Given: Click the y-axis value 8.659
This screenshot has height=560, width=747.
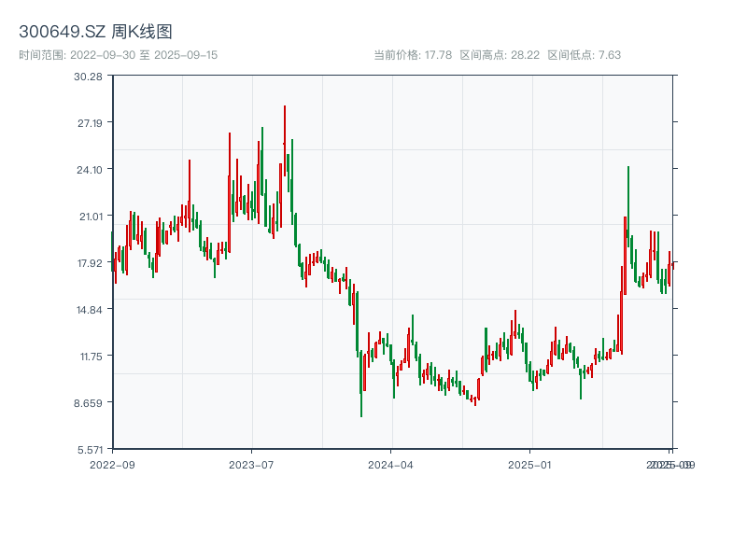Looking at the screenshot, I should (x=88, y=403).
